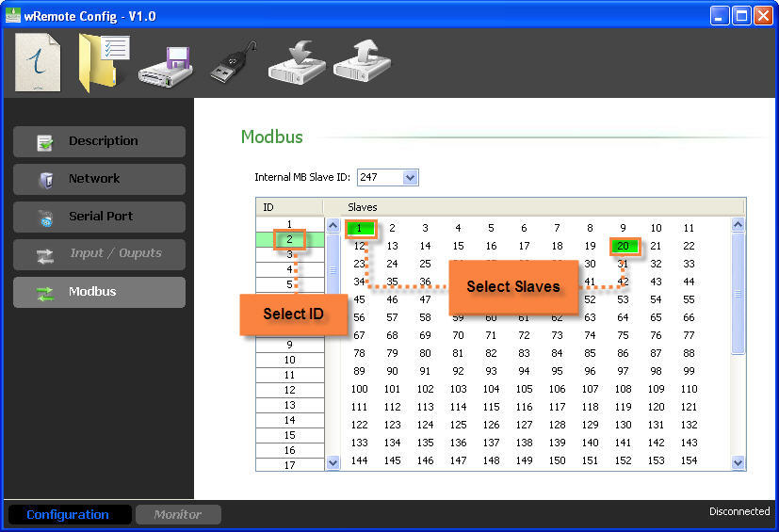Open Input / Ouputs section
779x532 pixels.
[99, 254]
